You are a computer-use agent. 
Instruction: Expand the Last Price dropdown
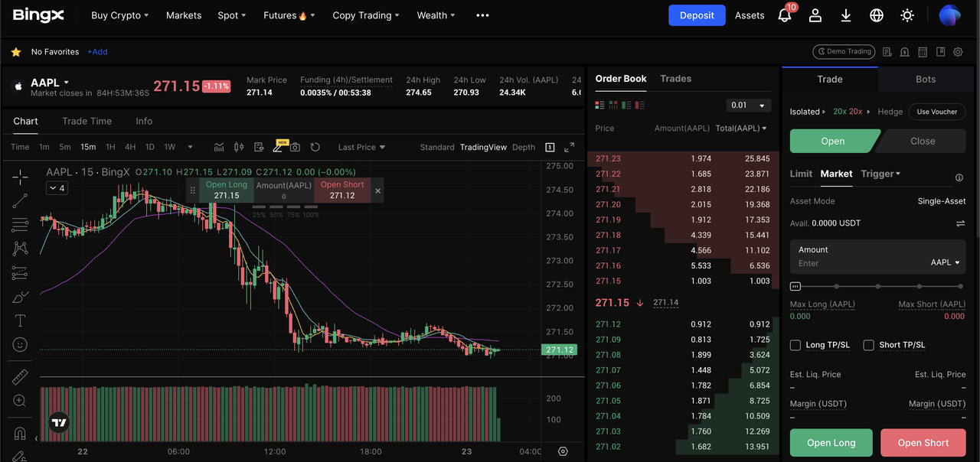pyautogui.click(x=361, y=147)
